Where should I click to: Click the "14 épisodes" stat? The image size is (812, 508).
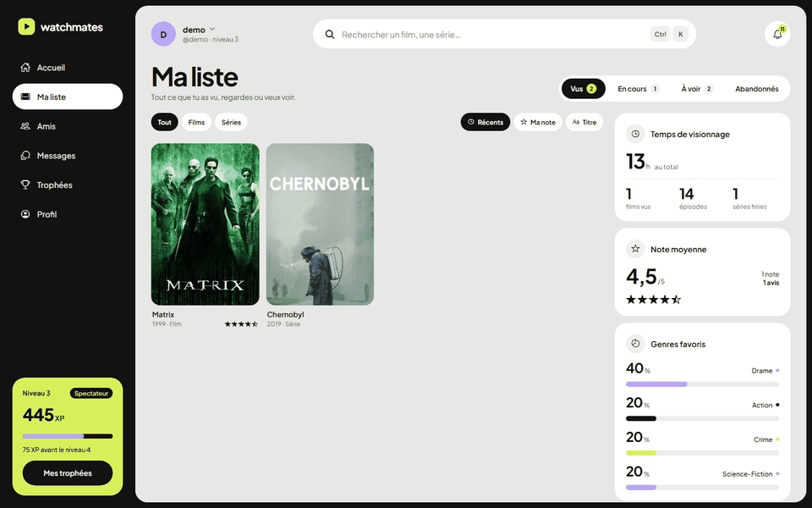tap(693, 198)
